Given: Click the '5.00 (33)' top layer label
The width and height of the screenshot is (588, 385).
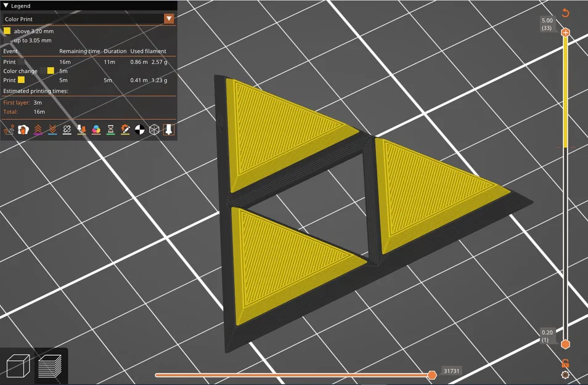Looking at the screenshot, I should (x=547, y=24).
